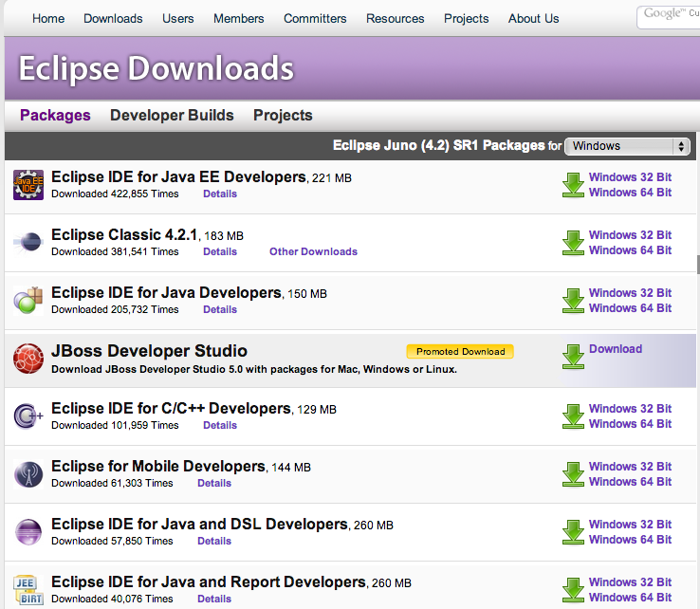Open the Home menu item
Image resolution: width=700 pixels, height=609 pixels.
(x=48, y=18)
